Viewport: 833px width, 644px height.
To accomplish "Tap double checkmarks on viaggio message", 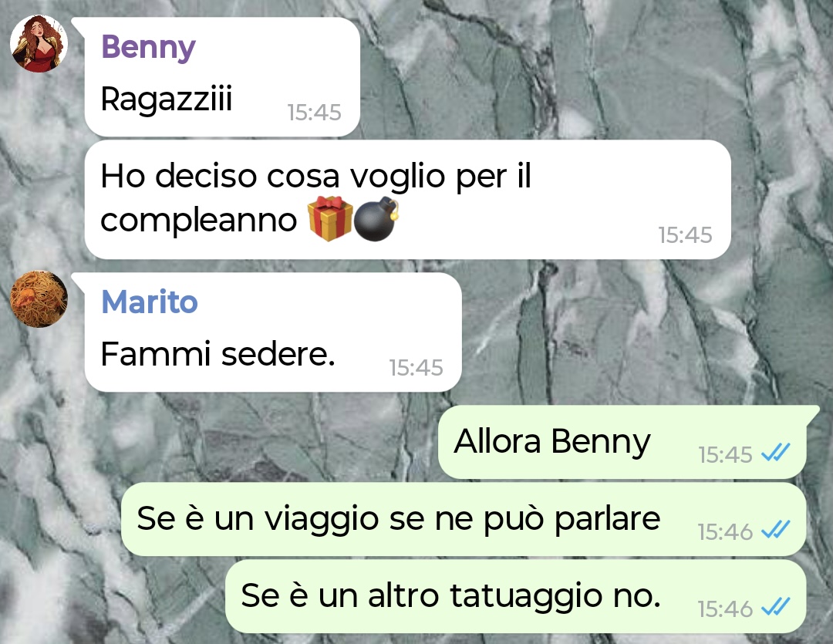I will (776, 530).
